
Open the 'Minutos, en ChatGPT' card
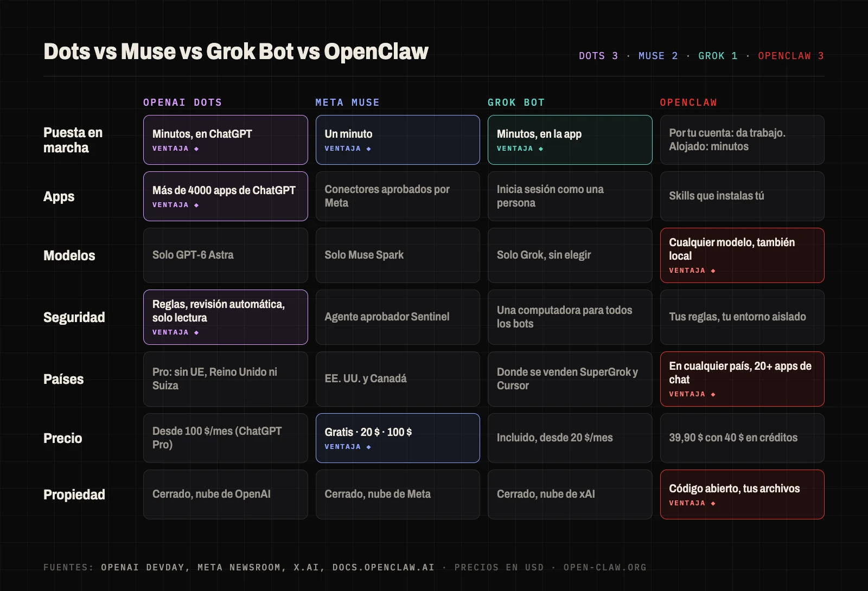tap(226, 140)
